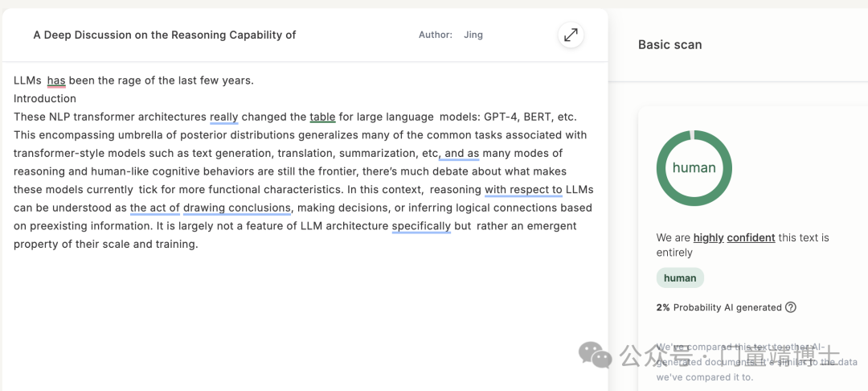Click the underlined phrase "drawing conclusions"

(237, 208)
